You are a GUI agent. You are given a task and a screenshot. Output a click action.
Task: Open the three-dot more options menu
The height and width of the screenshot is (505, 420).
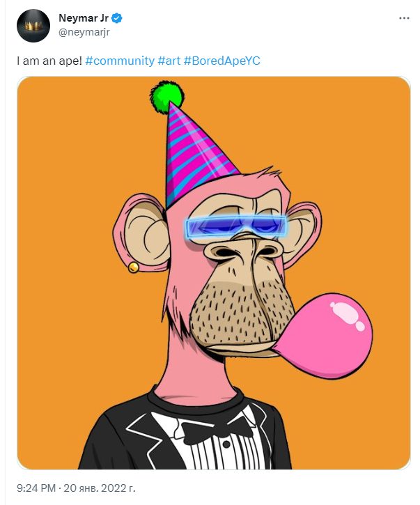(x=404, y=18)
